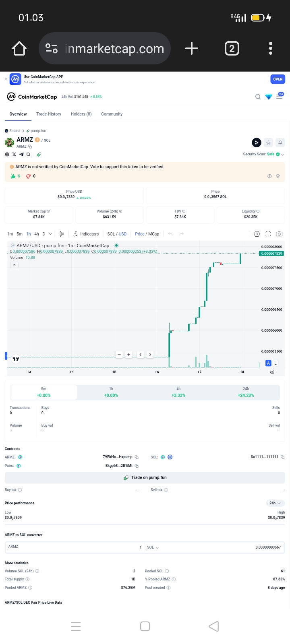Open chart settings hexagon icon
290x644 pixels.
click(257, 234)
